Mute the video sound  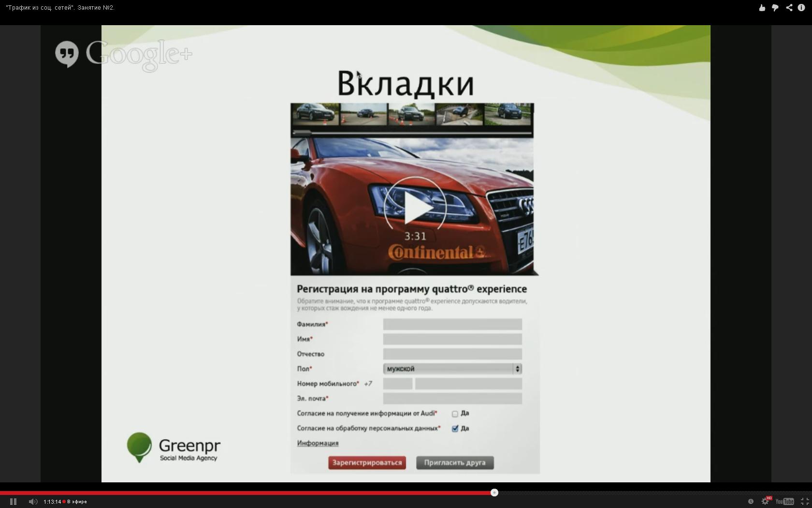[32, 502]
